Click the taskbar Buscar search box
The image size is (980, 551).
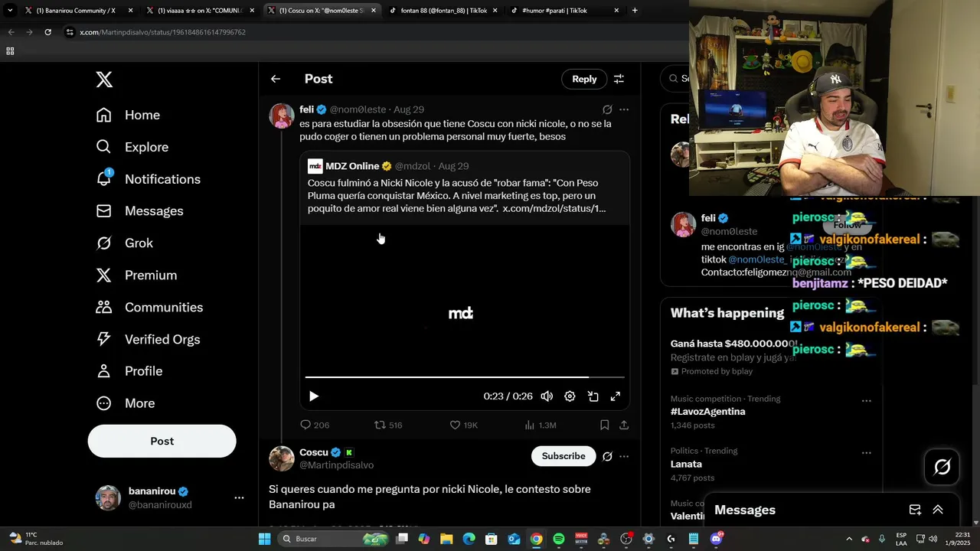coord(334,539)
